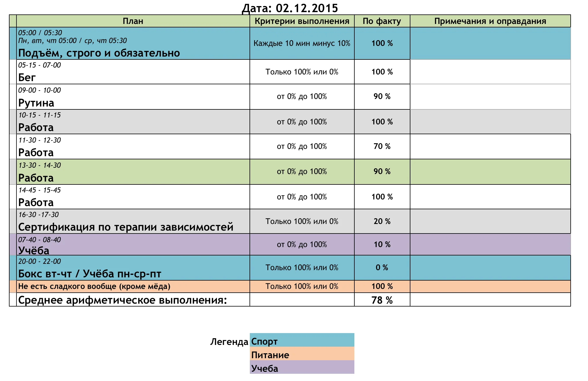Select the 'Бег' plan cell

(133, 72)
